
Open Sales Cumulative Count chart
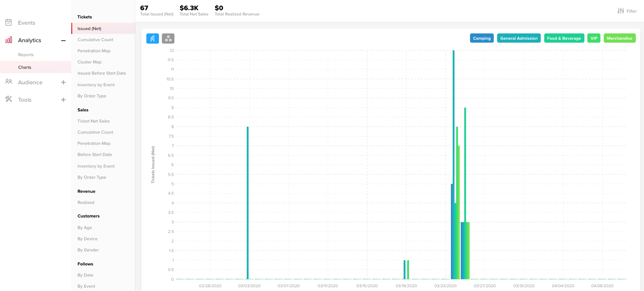[95, 132]
